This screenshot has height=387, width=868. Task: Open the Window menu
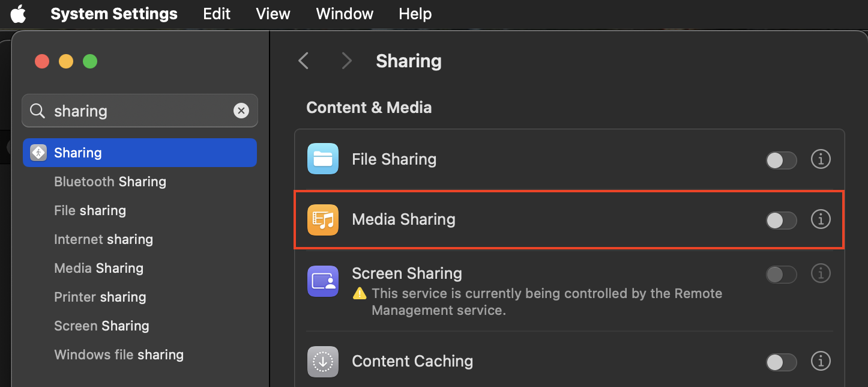tap(345, 14)
